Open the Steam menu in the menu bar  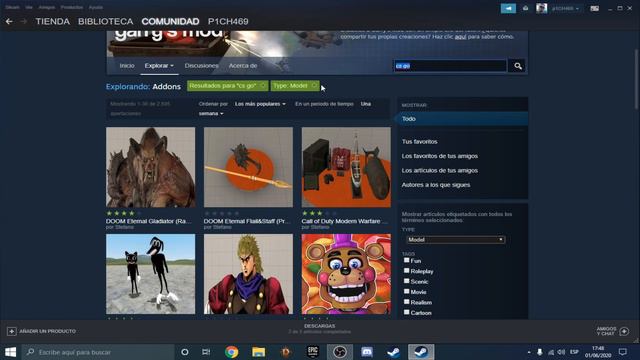12,7
